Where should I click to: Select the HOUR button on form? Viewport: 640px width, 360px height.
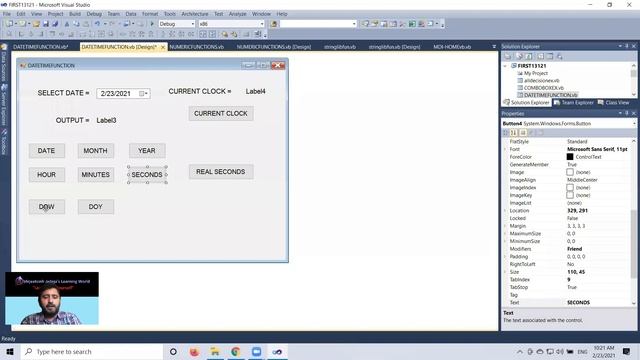tap(47, 175)
